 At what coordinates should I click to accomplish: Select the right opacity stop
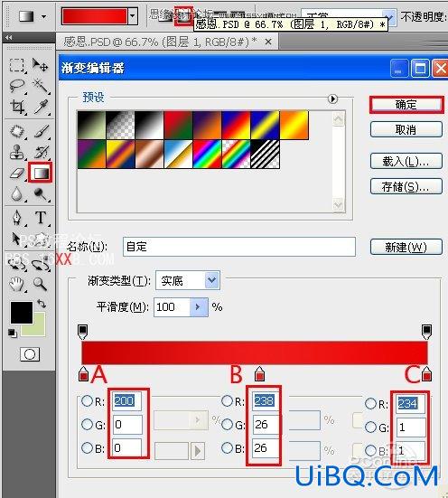pos(426,332)
